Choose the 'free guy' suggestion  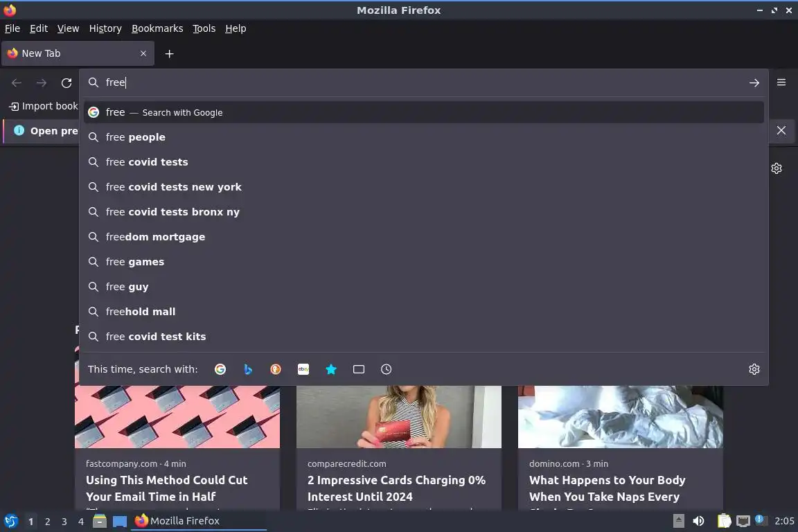pyautogui.click(x=423, y=287)
